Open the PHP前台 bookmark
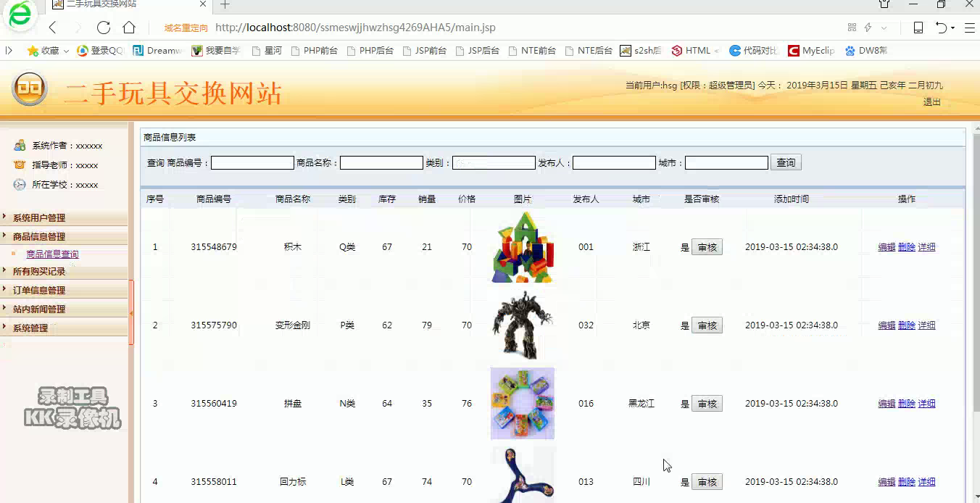This screenshot has height=503, width=980. [x=314, y=51]
